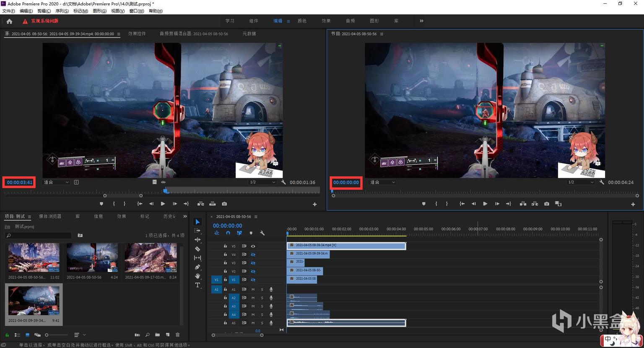Export frame from the Source monitor
The image size is (644, 348).
click(224, 204)
